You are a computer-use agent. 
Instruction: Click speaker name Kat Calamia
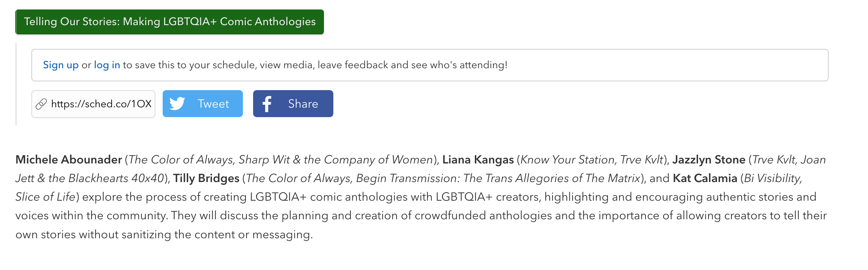[705, 178]
